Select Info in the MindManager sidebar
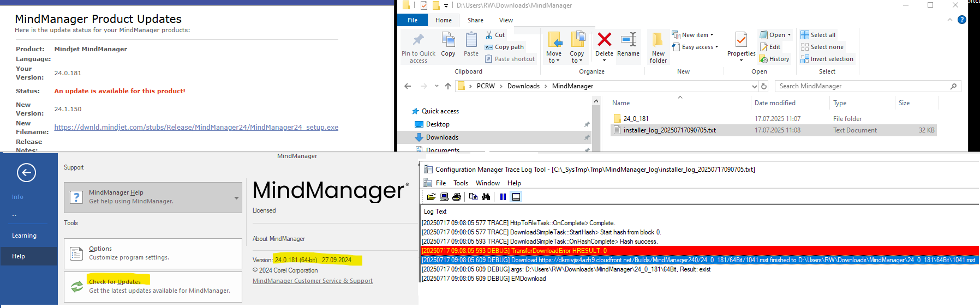Image resolution: width=980 pixels, height=308 pixels. [x=17, y=197]
